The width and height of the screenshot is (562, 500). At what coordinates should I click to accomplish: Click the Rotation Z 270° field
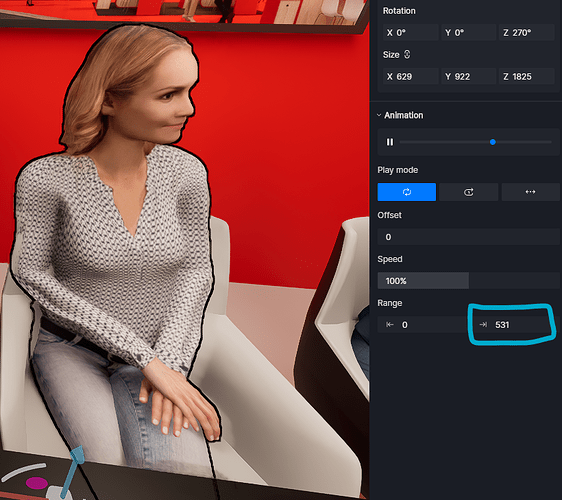click(x=527, y=33)
